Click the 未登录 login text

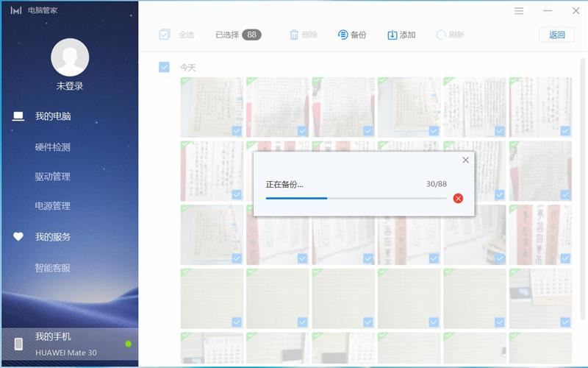click(70, 86)
